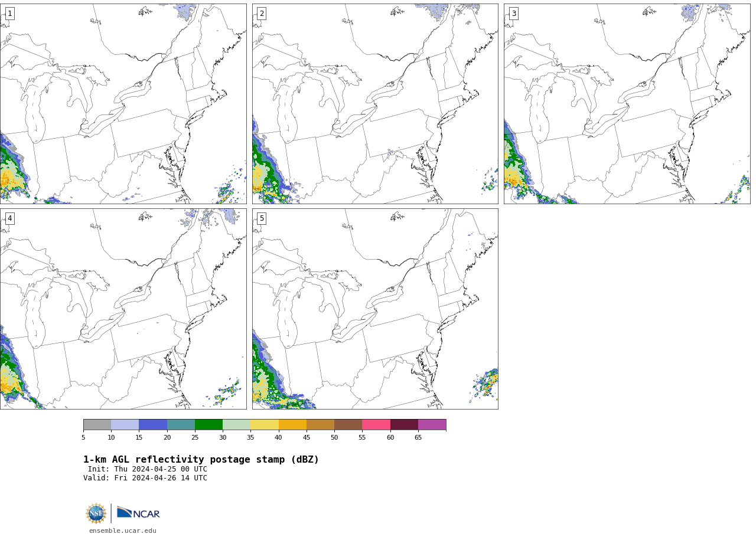Click the panel number 5 label
This screenshot has width=756, height=537.
(262, 218)
